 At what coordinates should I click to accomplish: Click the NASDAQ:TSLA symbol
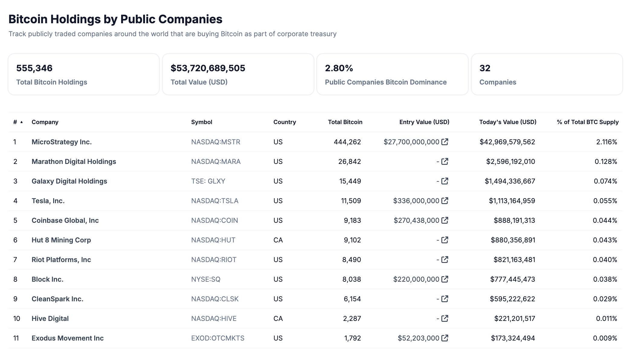214,201
